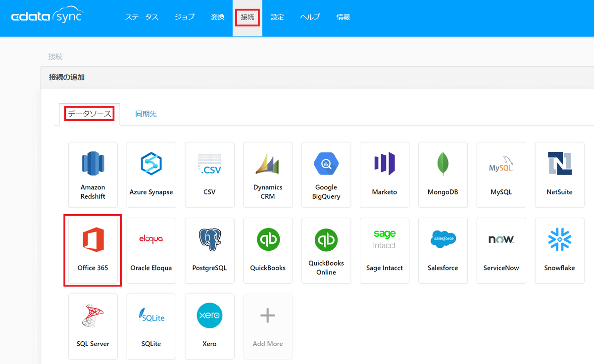The width and height of the screenshot is (594, 364).
Task: Click the 接続の追加 panel header
Action: [x=317, y=77]
